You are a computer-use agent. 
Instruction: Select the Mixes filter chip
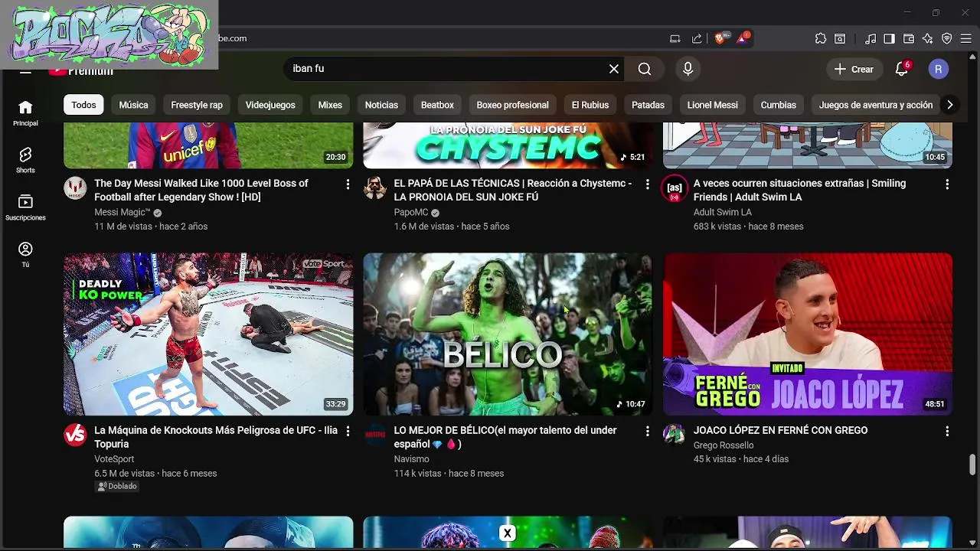(330, 105)
